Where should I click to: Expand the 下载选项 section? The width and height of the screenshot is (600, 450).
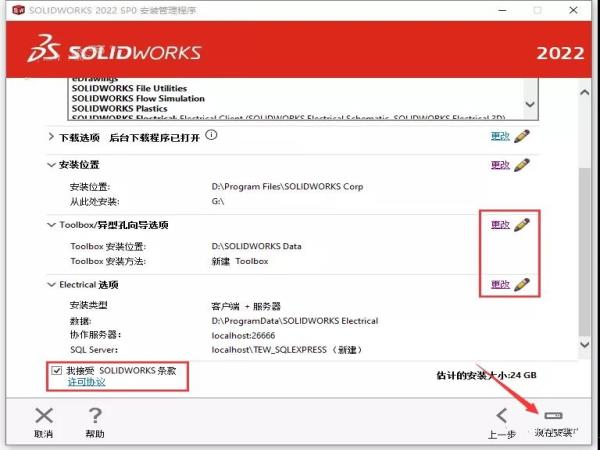click(x=51, y=136)
